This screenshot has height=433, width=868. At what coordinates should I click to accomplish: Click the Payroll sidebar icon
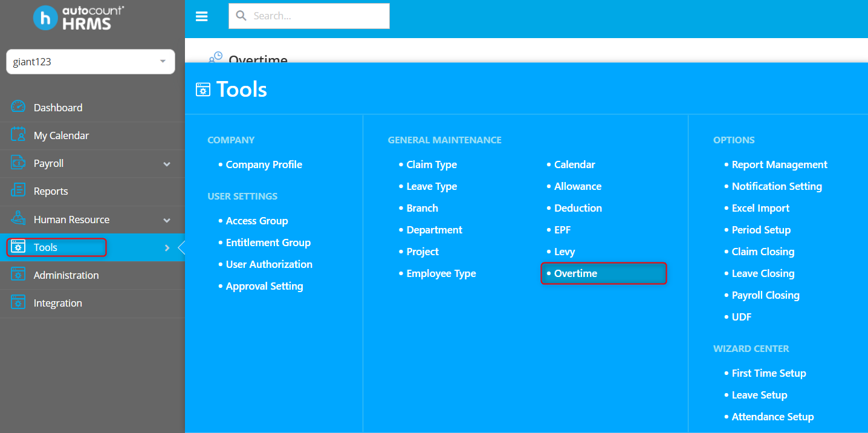pos(18,163)
